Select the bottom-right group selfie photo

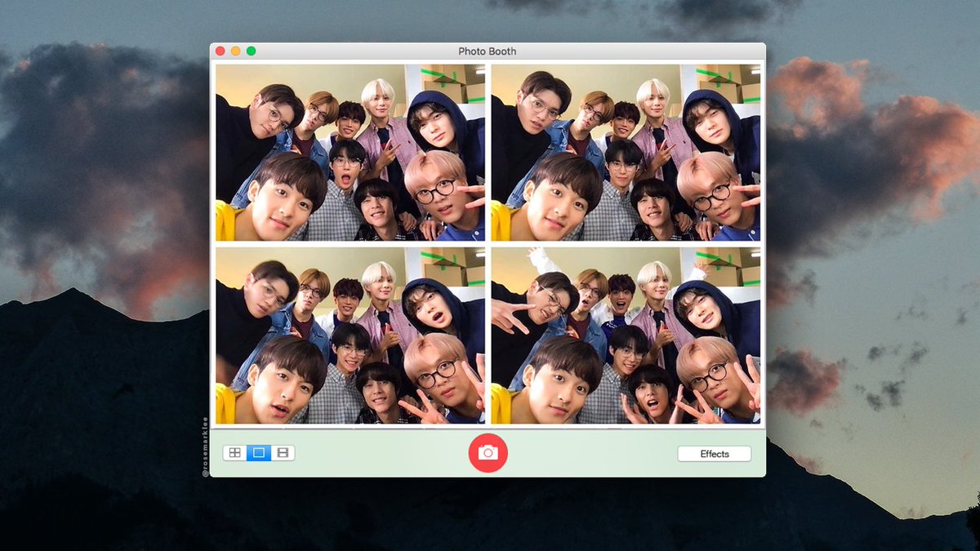(x=625, y=339)
